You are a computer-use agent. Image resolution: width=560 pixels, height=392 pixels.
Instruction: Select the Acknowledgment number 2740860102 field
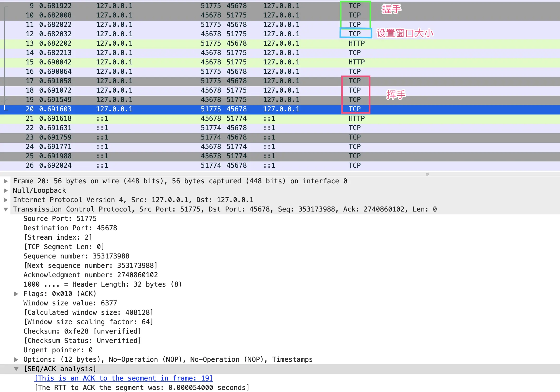coord(90,275)
